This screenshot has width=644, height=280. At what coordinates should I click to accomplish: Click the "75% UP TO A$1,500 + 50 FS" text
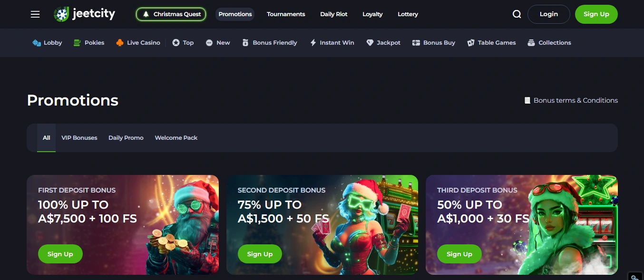(283, 212)
